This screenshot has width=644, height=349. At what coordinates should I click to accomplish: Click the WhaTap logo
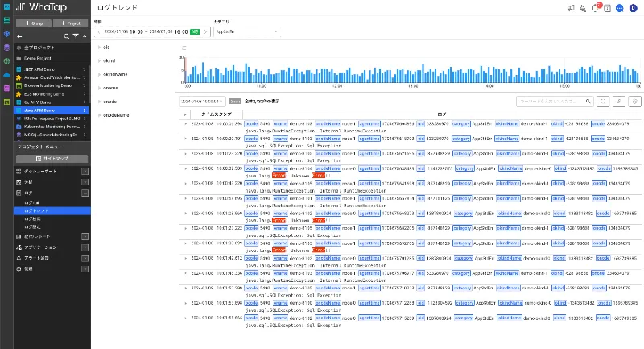point(41,7)
